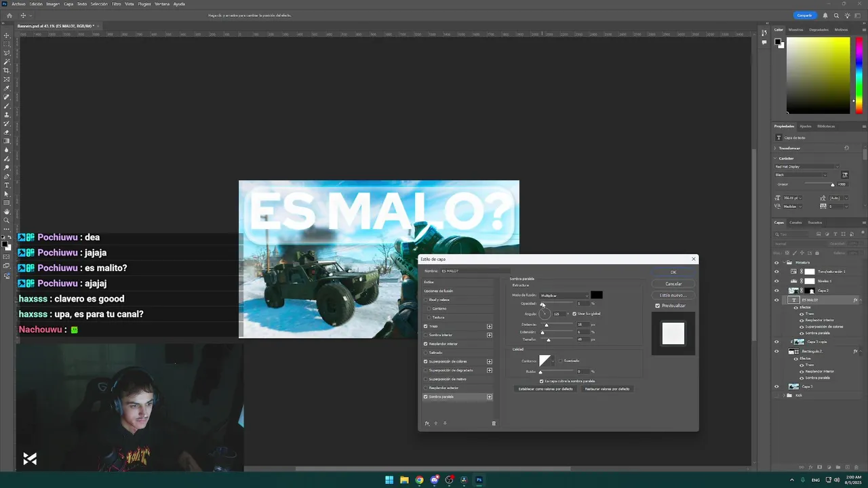Expand the Kick layer group
Viewport: 868px width, 488px height.
pyautogui.click(x=783, y=395)
